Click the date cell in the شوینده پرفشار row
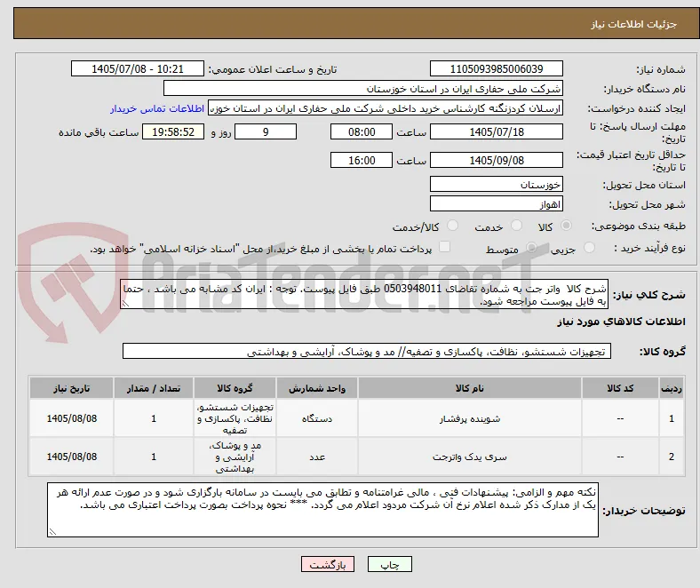This screenshot has height=588, width=700. (x=71, y=418)
